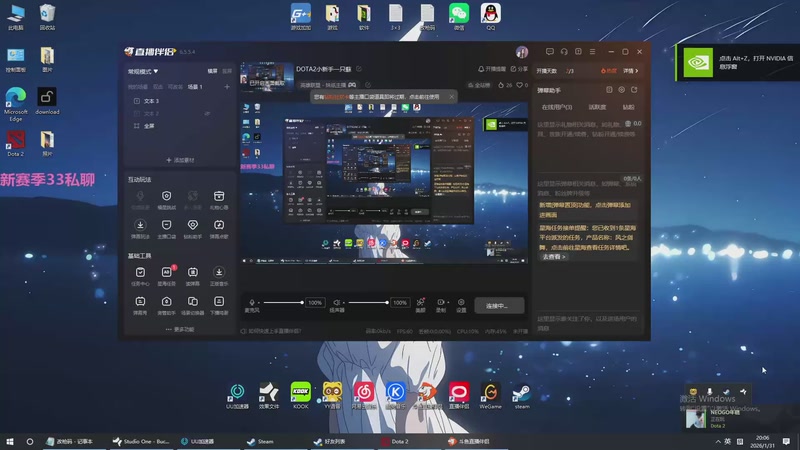Click the 连接中 start stream button
This screenshot has height=450, width=800.
tap(499, 306)
